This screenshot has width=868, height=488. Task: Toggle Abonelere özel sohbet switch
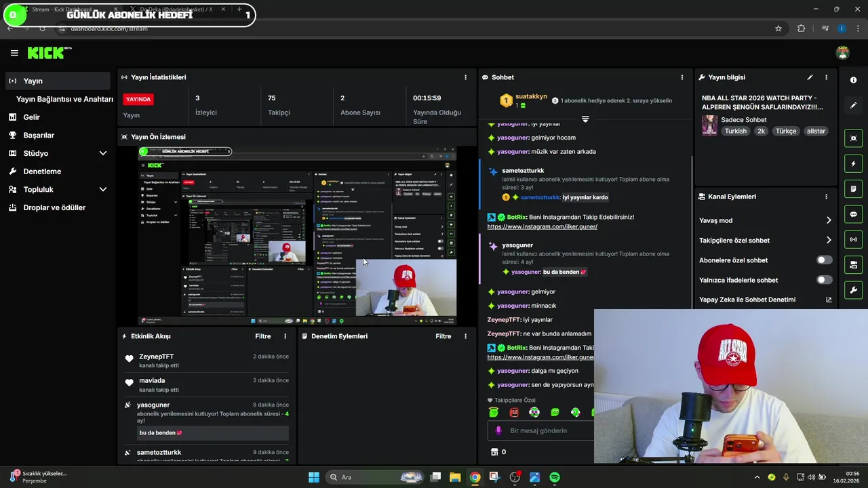[824, 260]
